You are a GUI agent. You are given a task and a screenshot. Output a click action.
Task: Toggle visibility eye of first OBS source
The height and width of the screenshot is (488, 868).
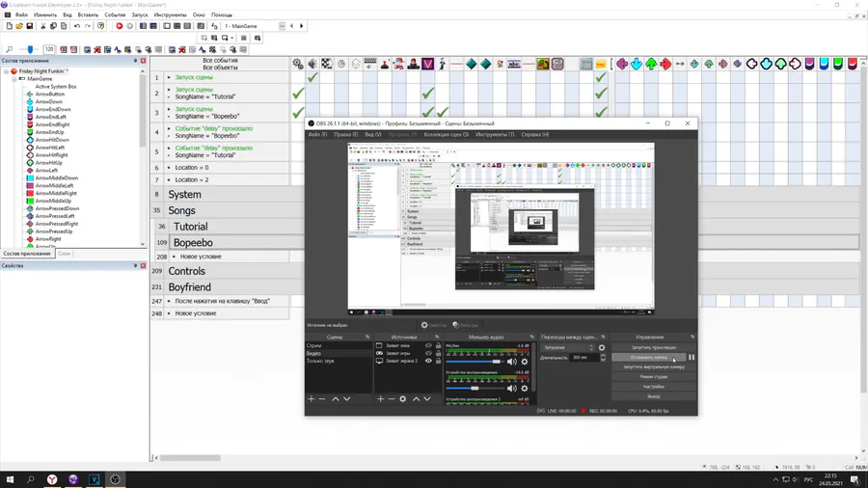428,345
